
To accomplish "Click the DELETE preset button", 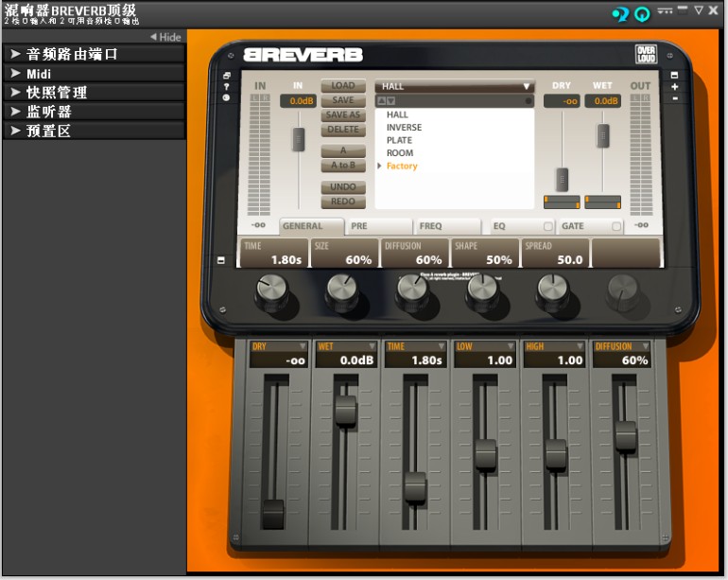I will (343, 130).
